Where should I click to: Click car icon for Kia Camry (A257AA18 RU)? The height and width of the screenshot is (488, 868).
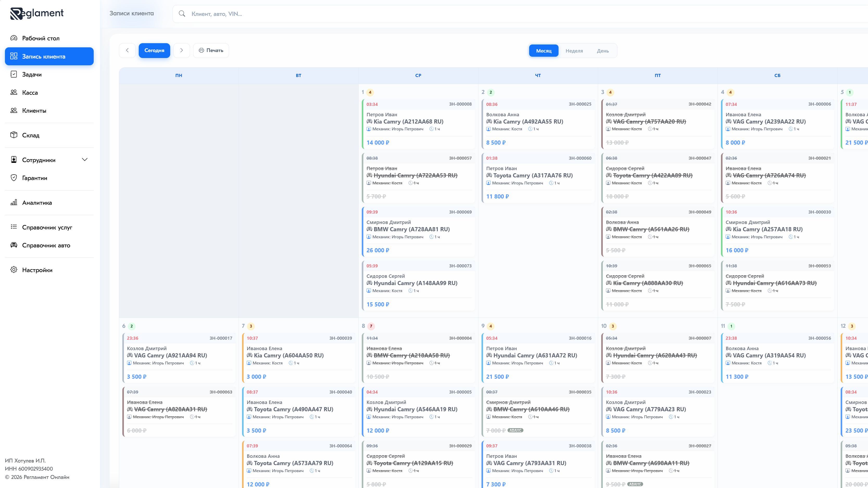pos(728,229)
